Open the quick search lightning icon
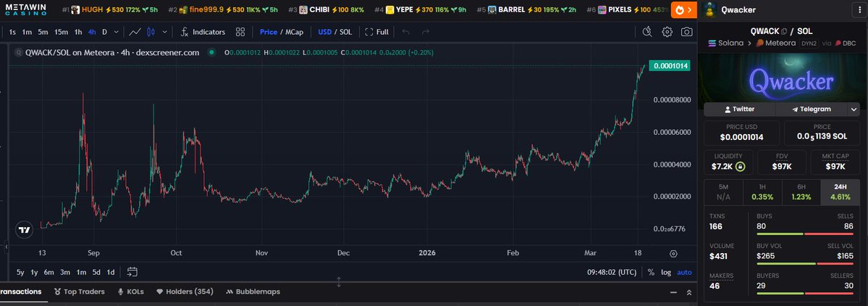 (647, 32)
